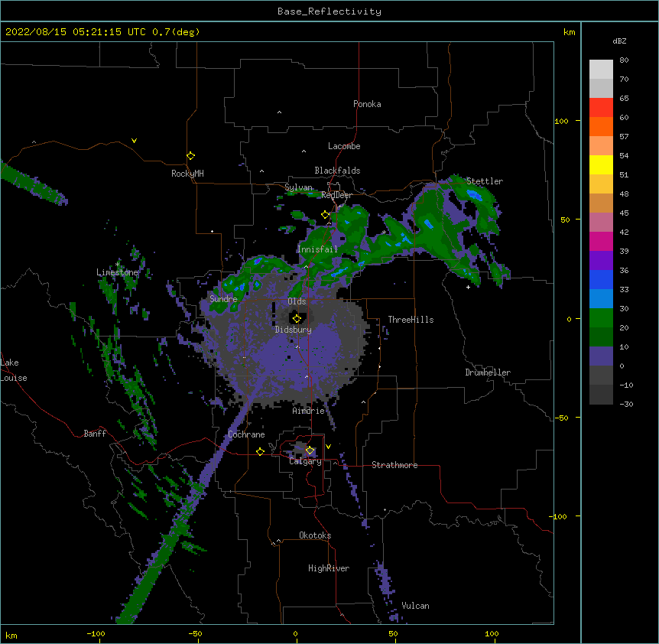Click the Stettler town label
The image size is (659, 644).
click(x=485, y=181)
